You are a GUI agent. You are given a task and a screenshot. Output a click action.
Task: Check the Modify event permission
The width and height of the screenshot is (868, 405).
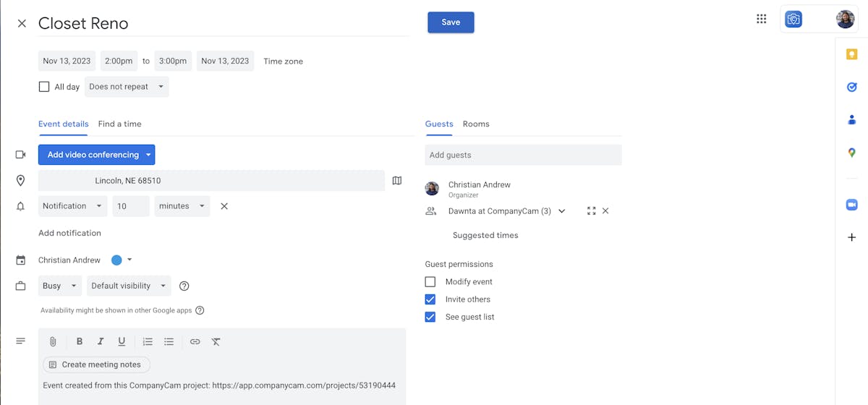(x=430, y=282)
